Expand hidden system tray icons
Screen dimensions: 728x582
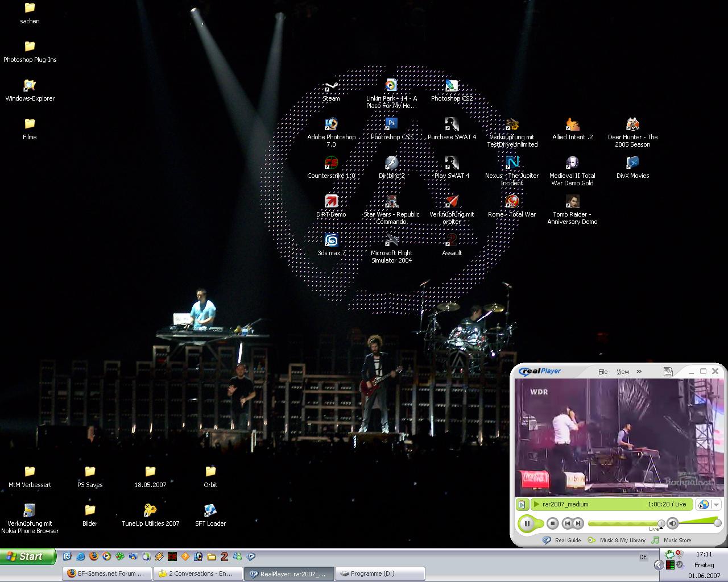tap(659, 564)
